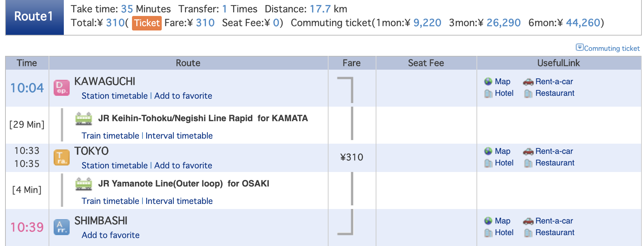Click the orange Ticket button
The image size is (644, 246).
(147, 23)
